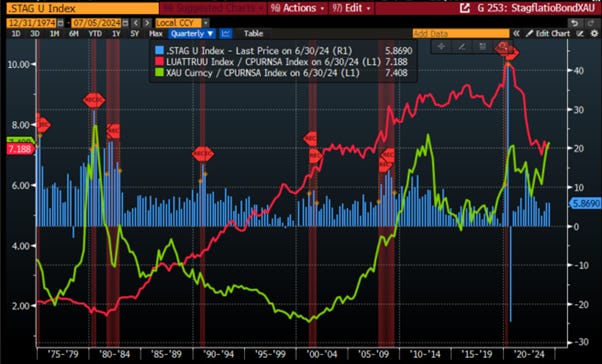The width and height of the screenshot is (602, 364).
Task: Click the REC recession marker near 1990
Action: [203, 154]
